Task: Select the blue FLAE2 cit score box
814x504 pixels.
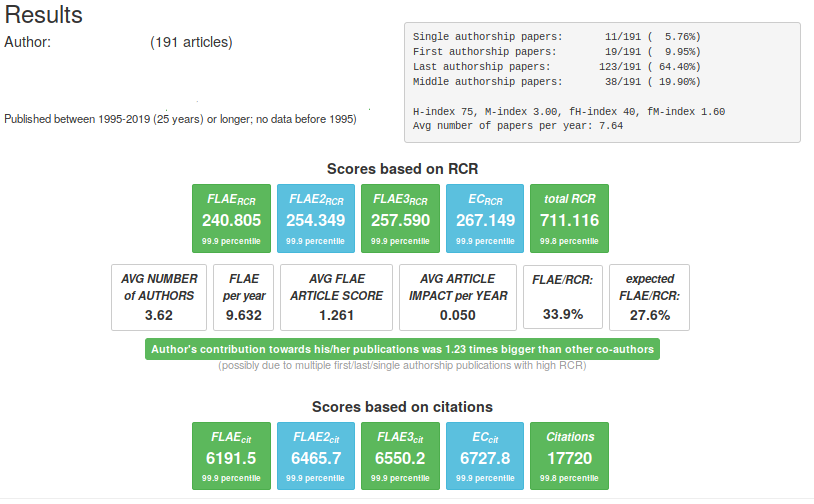Action: (x=315, y=456)
